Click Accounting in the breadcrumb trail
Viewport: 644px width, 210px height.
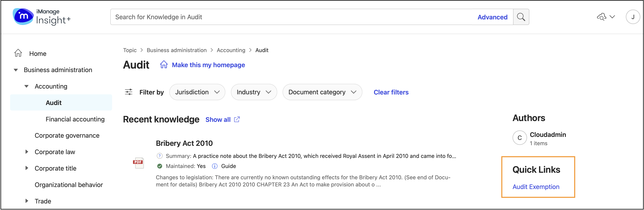(231, 50)
